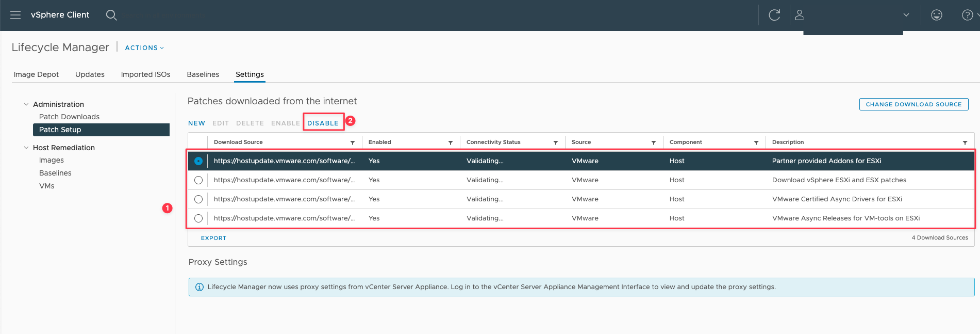The width and height of the screenshot is (980, 334).
Task: Sort by Source column header
Action: pyautogui.click(x=581, y=142)
